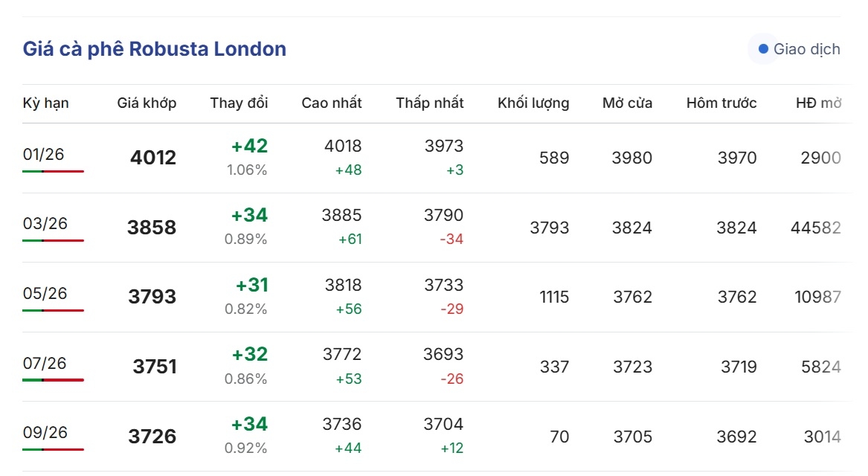Sort by the Khối lượng column header
Screen dimensions: 868x476
coord(533,103)
